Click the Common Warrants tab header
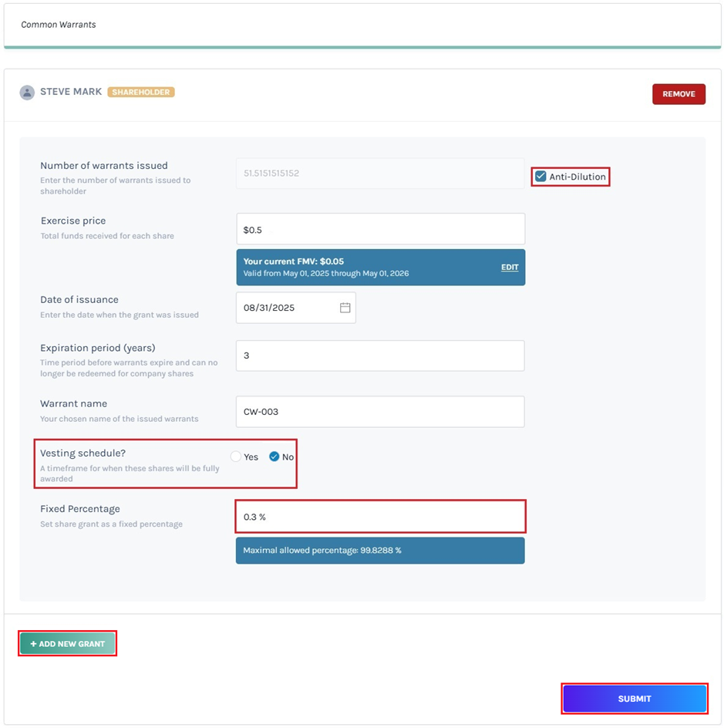The image size is (724, 728). (x=59, y=25)
